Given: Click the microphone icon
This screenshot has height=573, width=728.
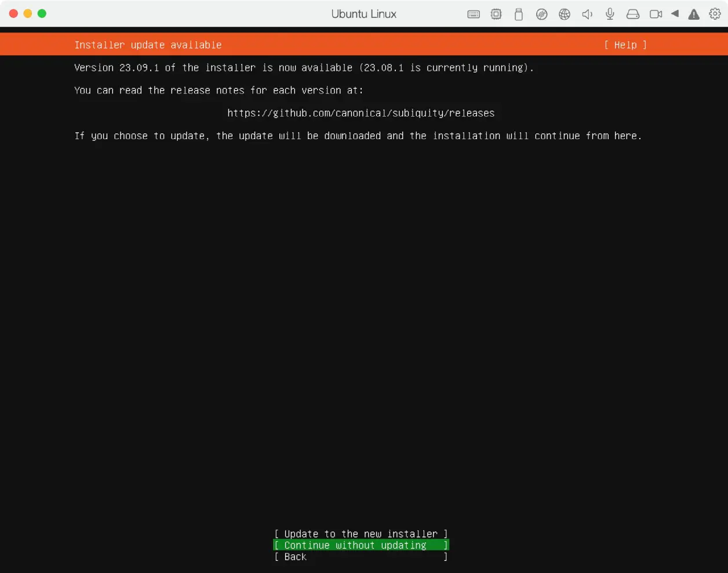Looking at the screenshot, I should [610, 14].
